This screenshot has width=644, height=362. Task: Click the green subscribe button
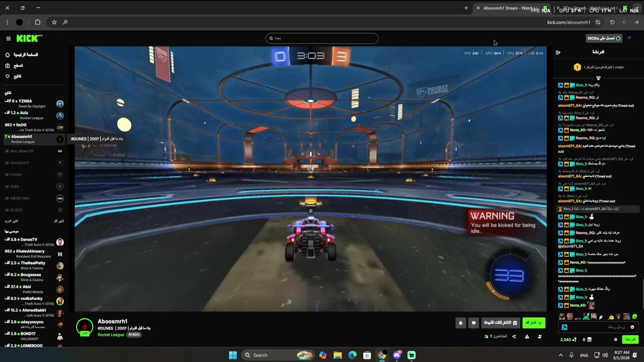tap(533, 323)
